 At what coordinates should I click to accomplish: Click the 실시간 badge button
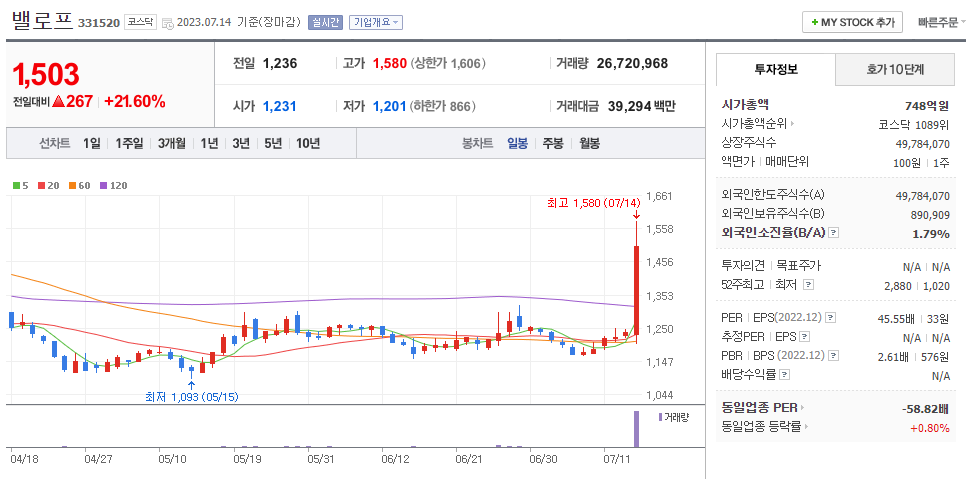click(x=325, y=22)
